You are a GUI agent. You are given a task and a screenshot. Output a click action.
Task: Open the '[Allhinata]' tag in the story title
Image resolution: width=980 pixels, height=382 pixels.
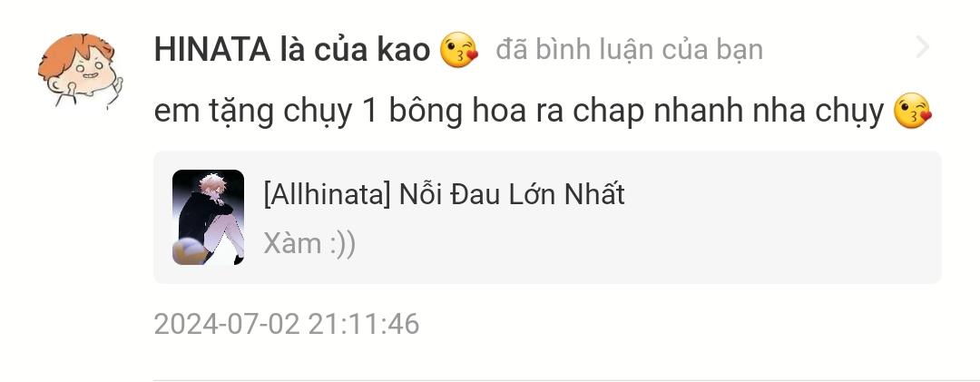pos(327,195)
